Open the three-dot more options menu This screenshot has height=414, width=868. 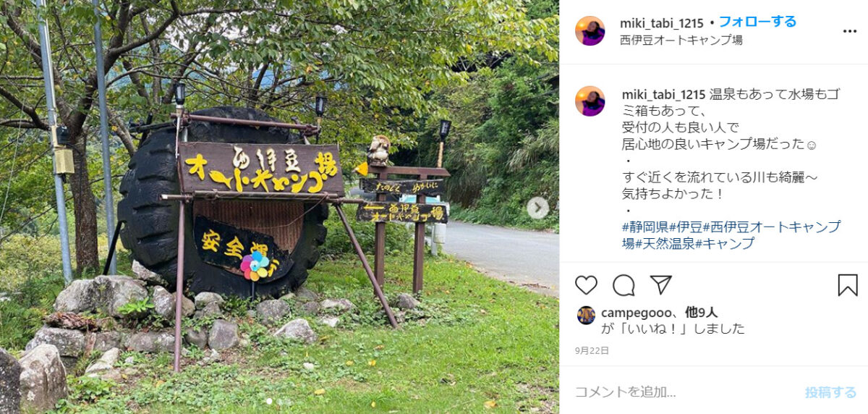pos(850,31)
